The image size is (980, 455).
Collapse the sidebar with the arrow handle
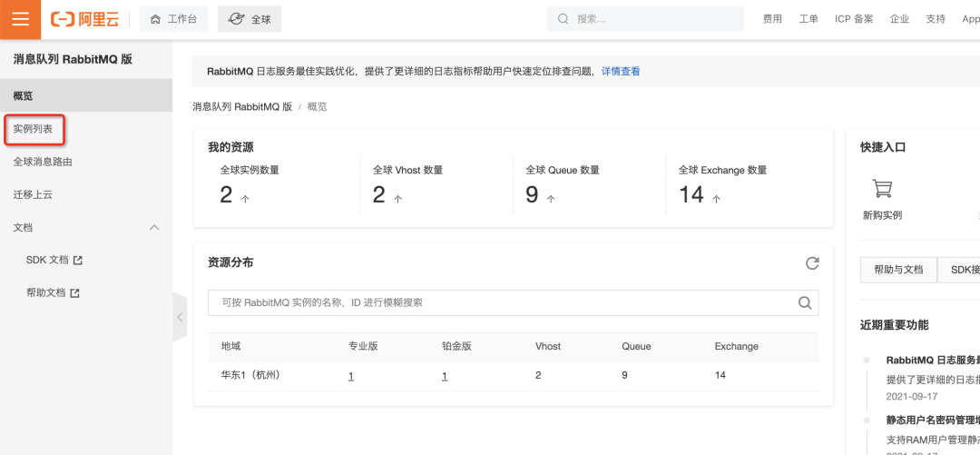tap(180, 317)
